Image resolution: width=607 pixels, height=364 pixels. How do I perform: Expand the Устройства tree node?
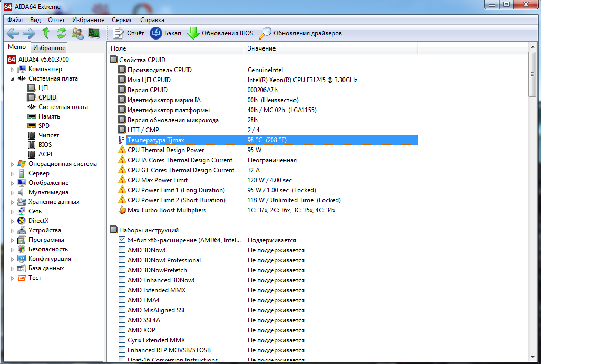click(x=13, y=231)
